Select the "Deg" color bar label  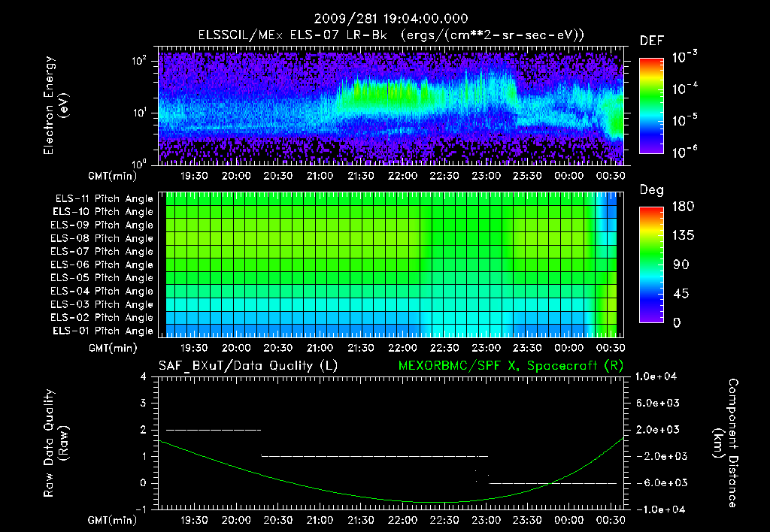[x=652, y=190]
